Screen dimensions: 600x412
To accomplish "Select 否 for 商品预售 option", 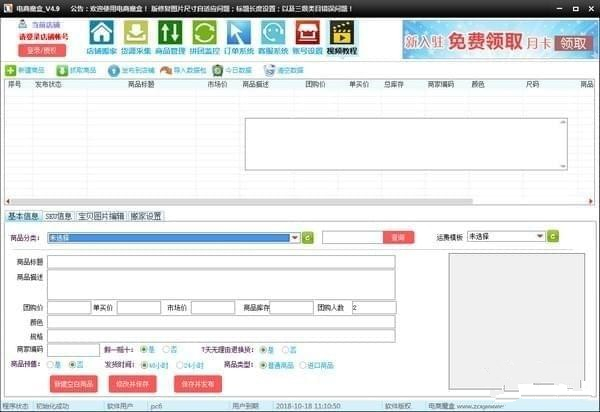I will pyautogui.click(x=72, y=365).
